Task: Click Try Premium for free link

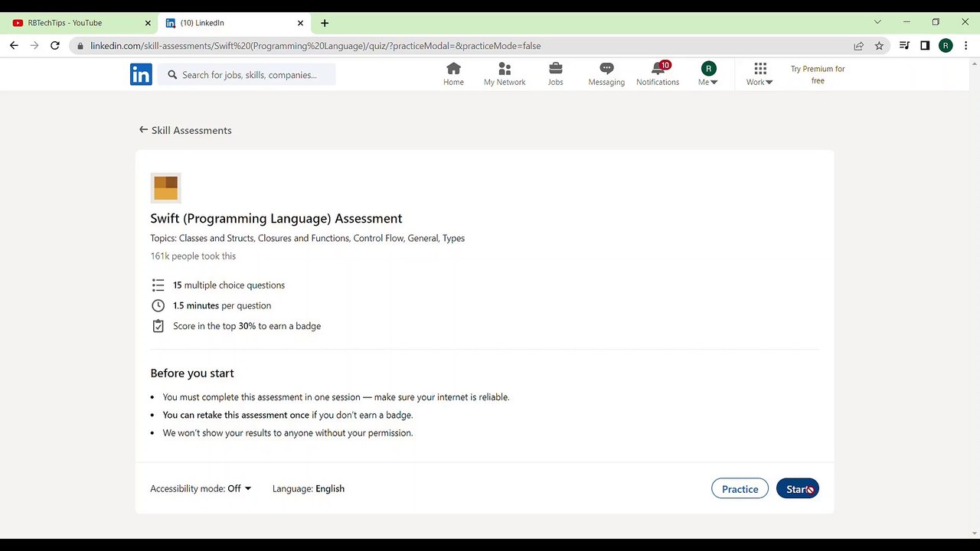Action: click(818, 74)
